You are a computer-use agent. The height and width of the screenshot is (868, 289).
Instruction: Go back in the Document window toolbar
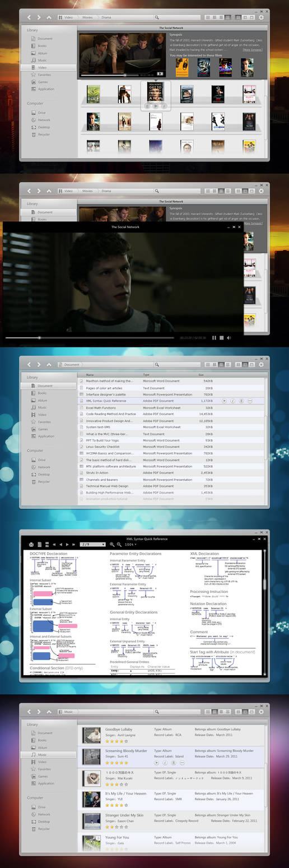tap(29, 365)
